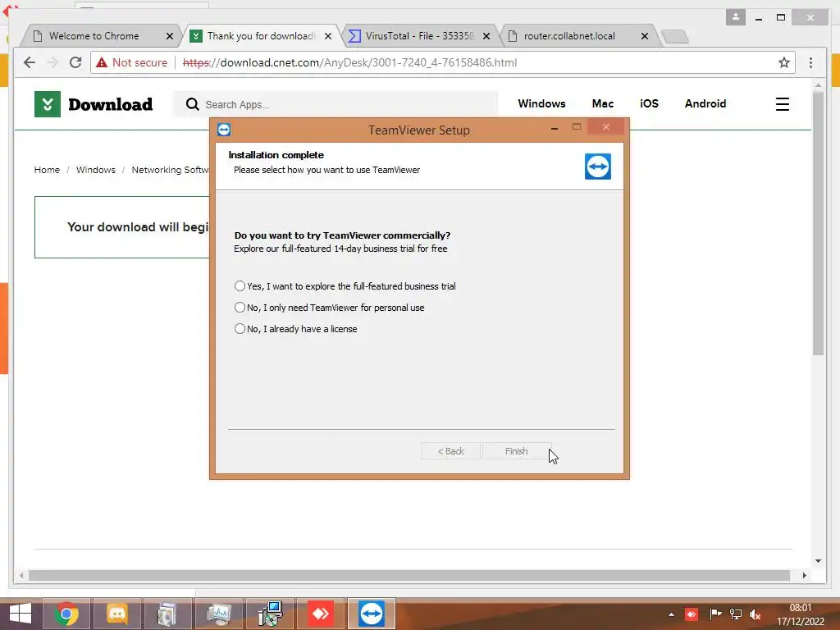Click the page vertical scrollbar thumb
The image size is (840, 630).
(x=818, y=223)
